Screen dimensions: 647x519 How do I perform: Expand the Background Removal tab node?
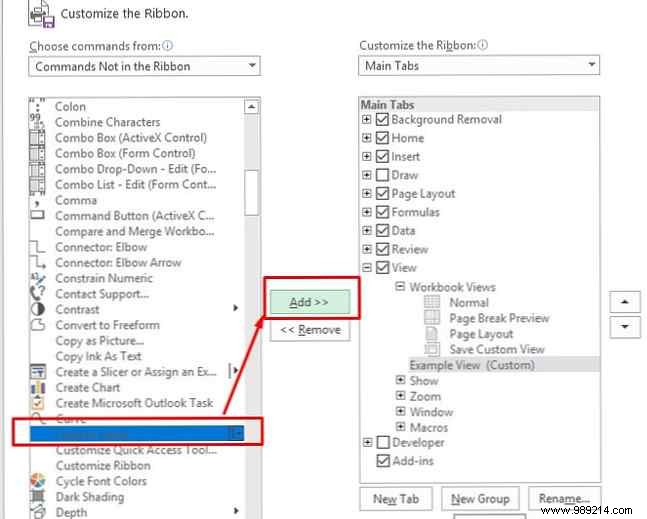pyautogui.click(x=366, y=120)
